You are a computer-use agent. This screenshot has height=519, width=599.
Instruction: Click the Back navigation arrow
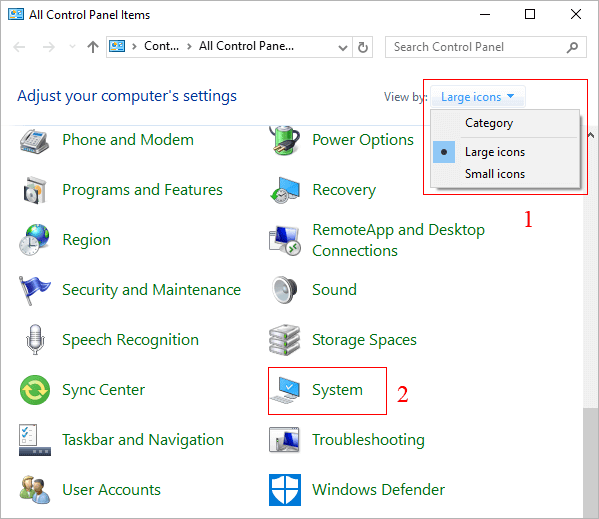tap(19, 47)
